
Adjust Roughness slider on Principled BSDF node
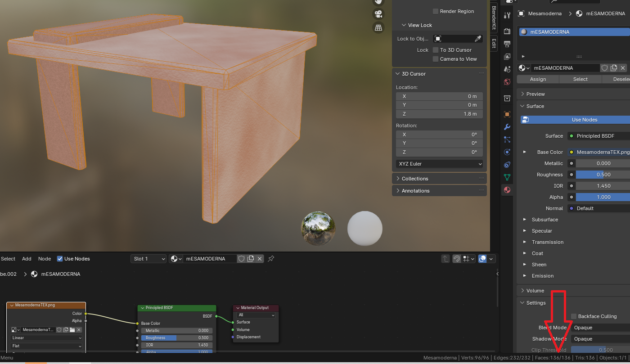[x=177, y=338]
